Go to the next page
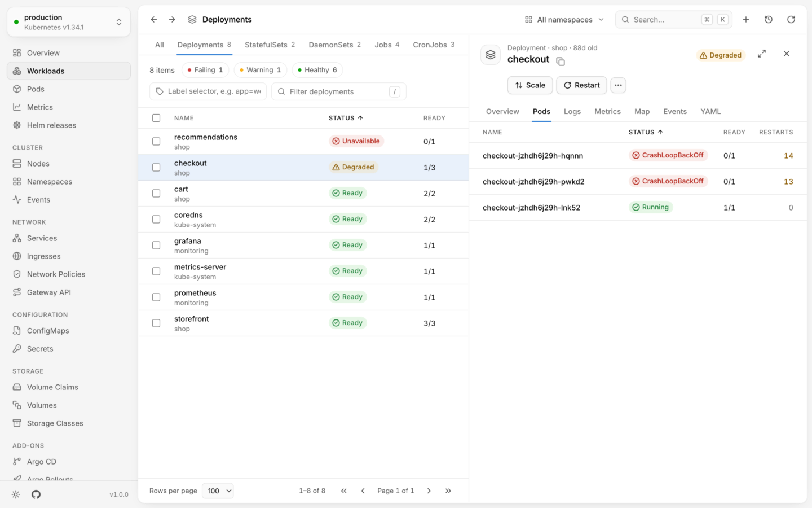Screen dimensions: 812x508 pos(429,491)
